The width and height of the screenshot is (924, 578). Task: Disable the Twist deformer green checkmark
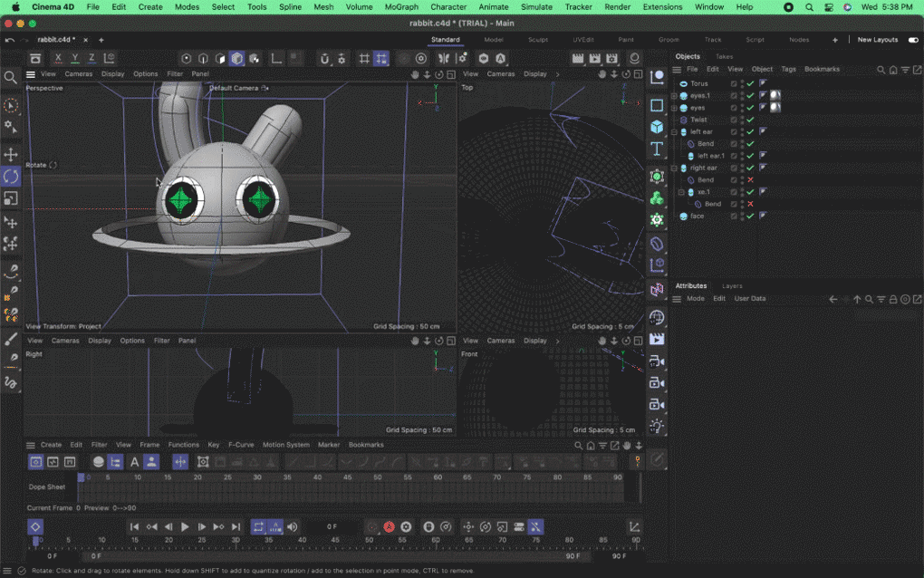(750, 120)
